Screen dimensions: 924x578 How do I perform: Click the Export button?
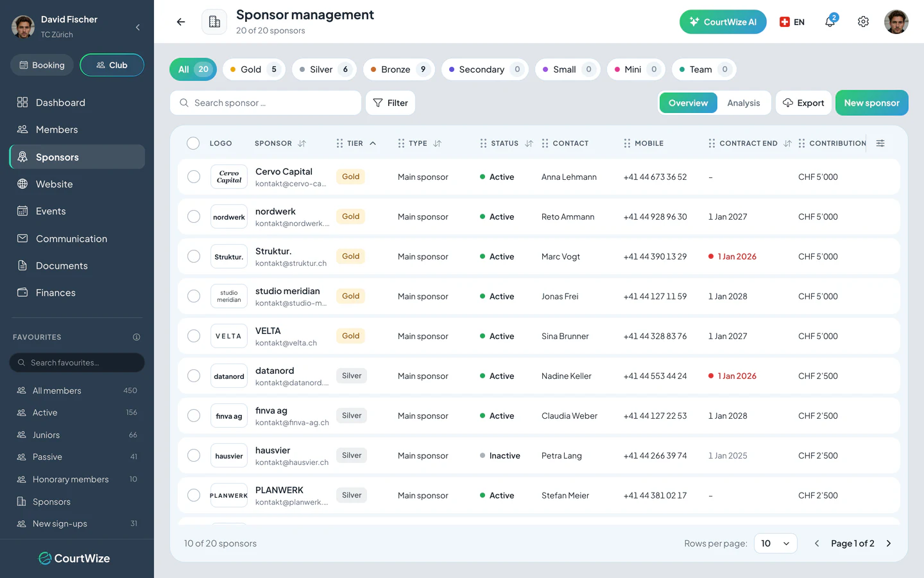803,103
